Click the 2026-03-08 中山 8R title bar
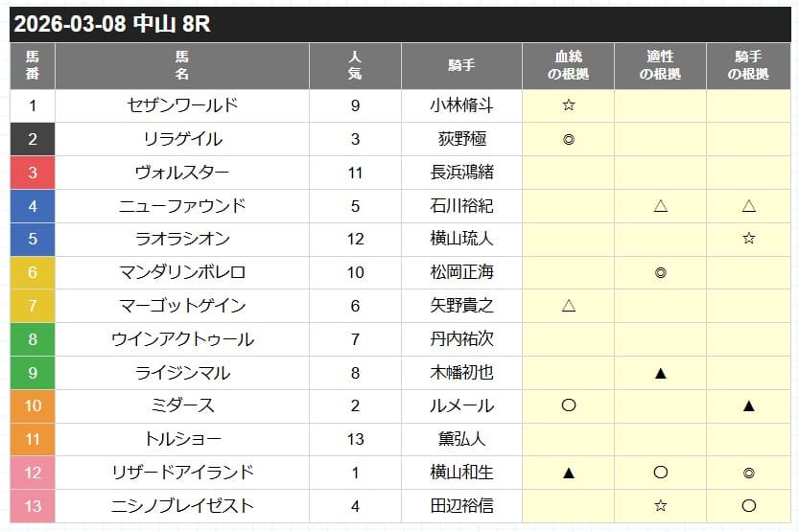Screen dimensions: 799x532 [400, 24]
